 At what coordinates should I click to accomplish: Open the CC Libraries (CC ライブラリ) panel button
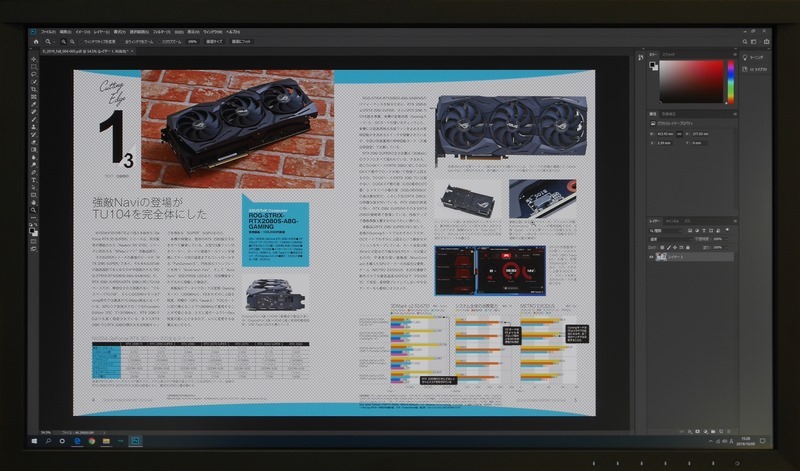pos(754,69)
